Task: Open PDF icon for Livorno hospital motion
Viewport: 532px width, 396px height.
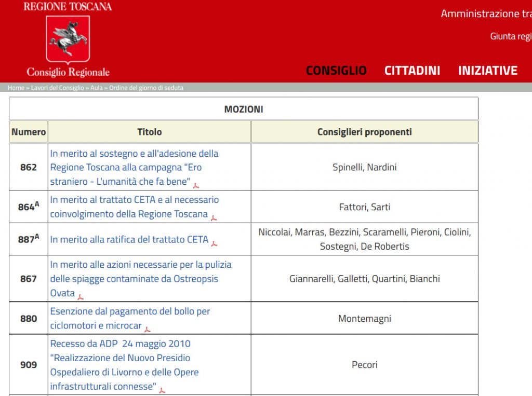Action: click(162, 390)
